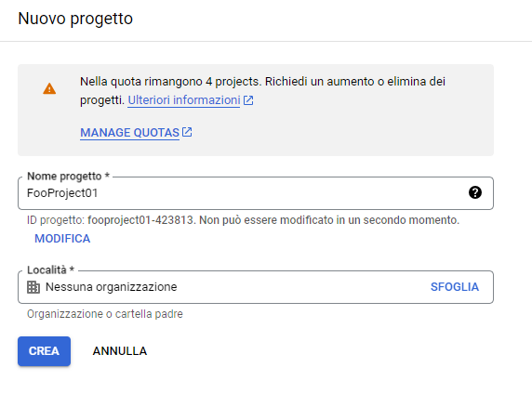532x394 pixels.
Task: Click the orange warning triangle icon
Action: point(49,89)
